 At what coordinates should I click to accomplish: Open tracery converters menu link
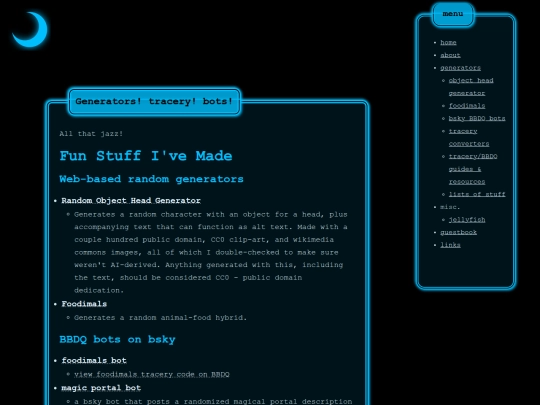pos(469,137)
